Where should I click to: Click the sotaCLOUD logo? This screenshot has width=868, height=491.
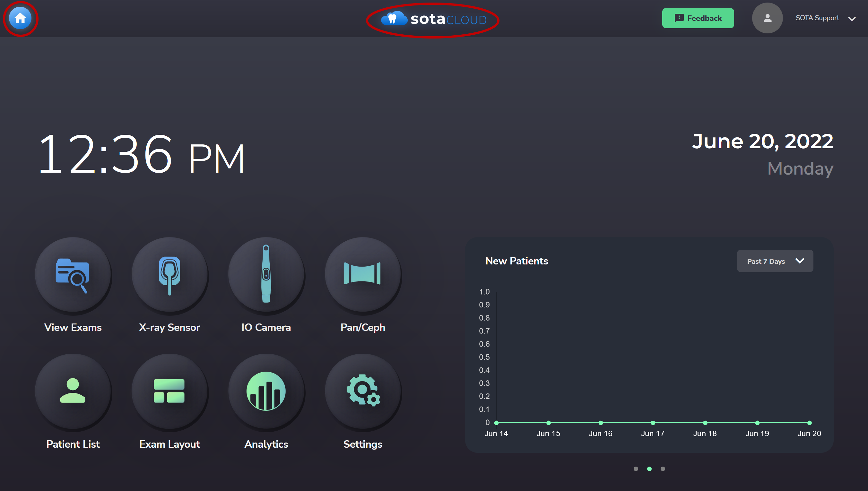coord(433,19)
